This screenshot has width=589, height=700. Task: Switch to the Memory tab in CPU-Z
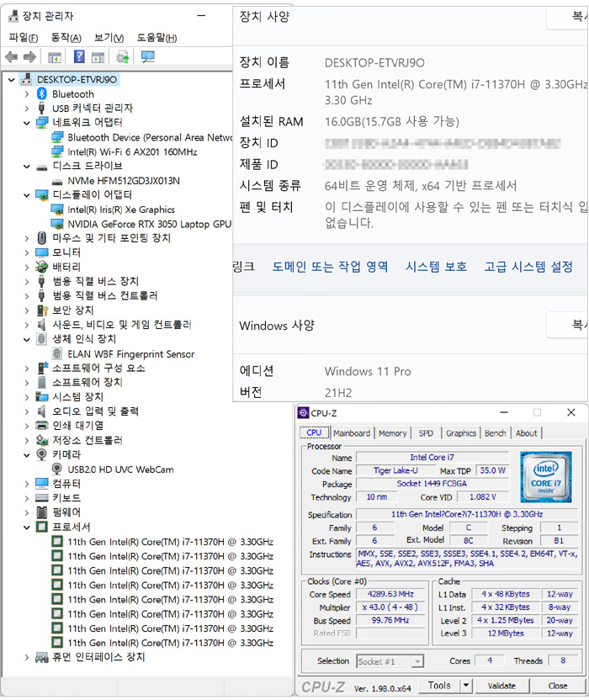point(392,433)
